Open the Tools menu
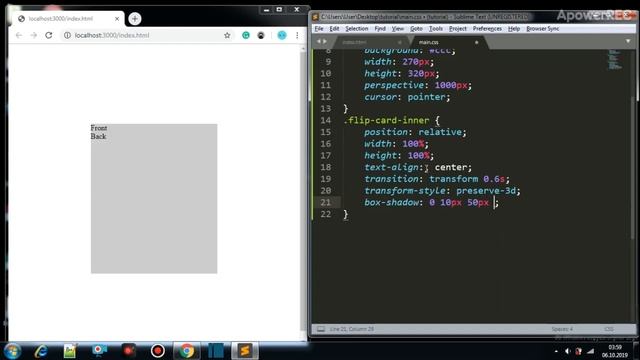 coord(436,29)
